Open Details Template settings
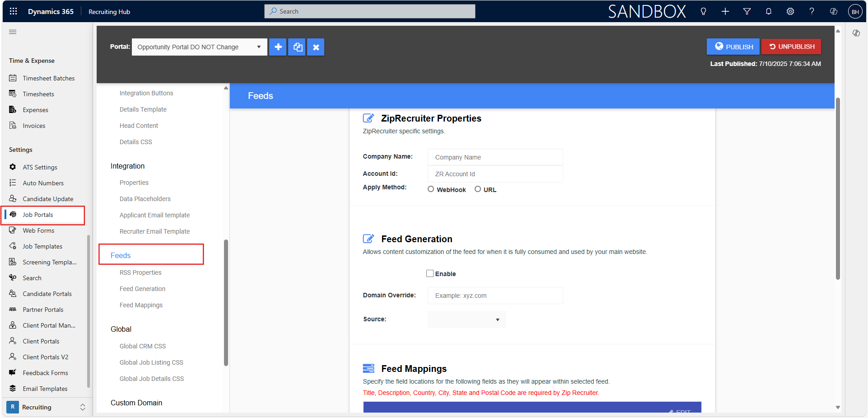 click(x=143, y=109)
